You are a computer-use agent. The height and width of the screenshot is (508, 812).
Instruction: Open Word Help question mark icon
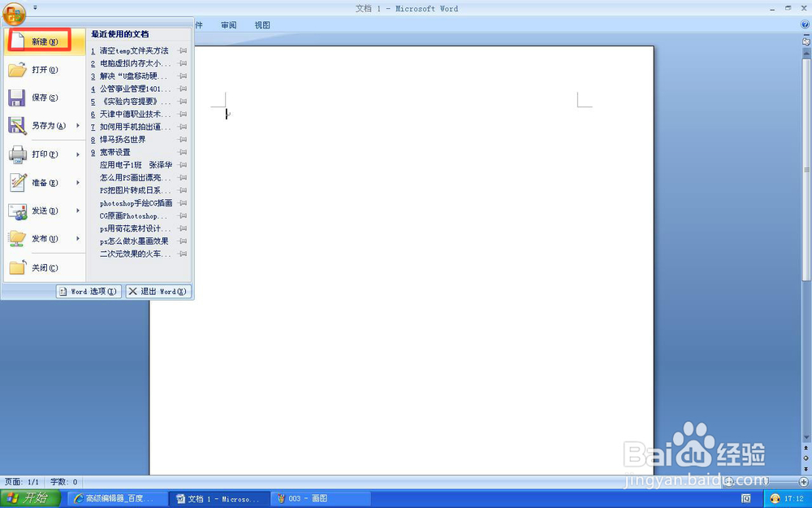[805, 24]
